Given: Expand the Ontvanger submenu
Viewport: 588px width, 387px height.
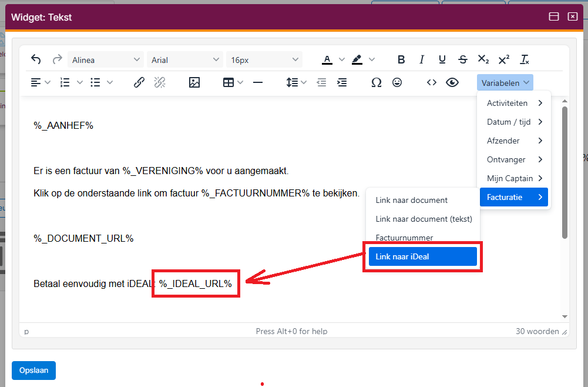Looking at the screenshot, I should 514,159.
